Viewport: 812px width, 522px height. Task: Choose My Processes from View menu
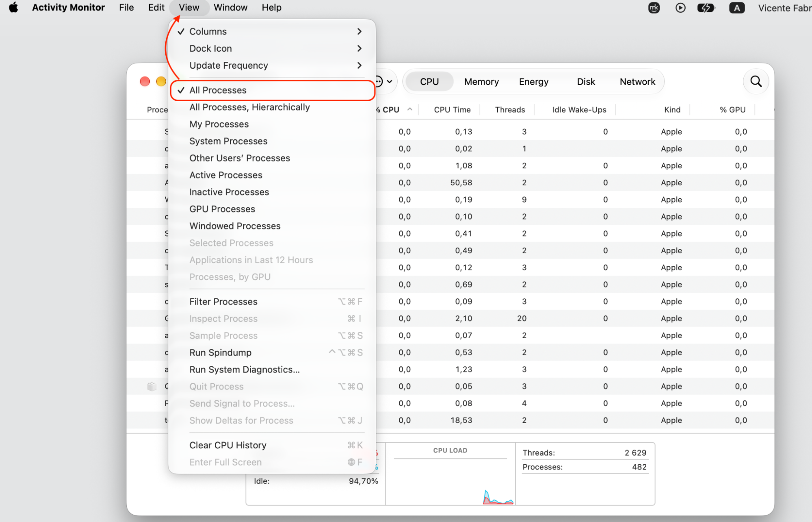click(x=272, y=124)
